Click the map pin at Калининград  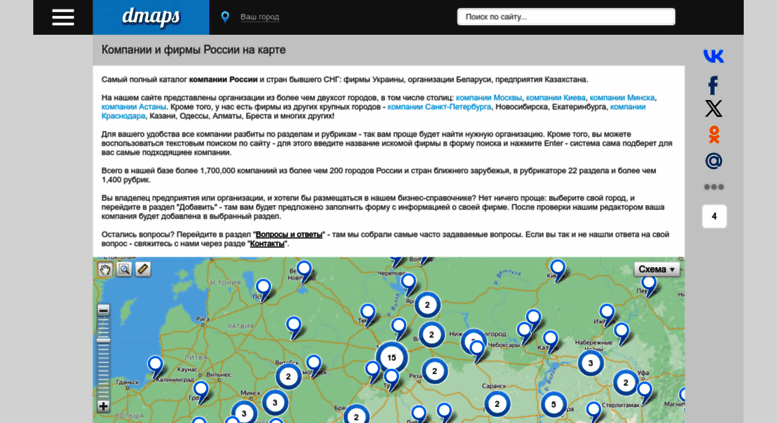(x=156, y=367)
